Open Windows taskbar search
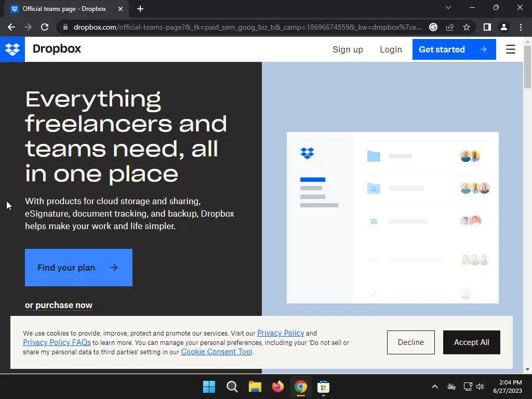Image resolution: width=532 pixels, height=399 pixels. [232, 387]
